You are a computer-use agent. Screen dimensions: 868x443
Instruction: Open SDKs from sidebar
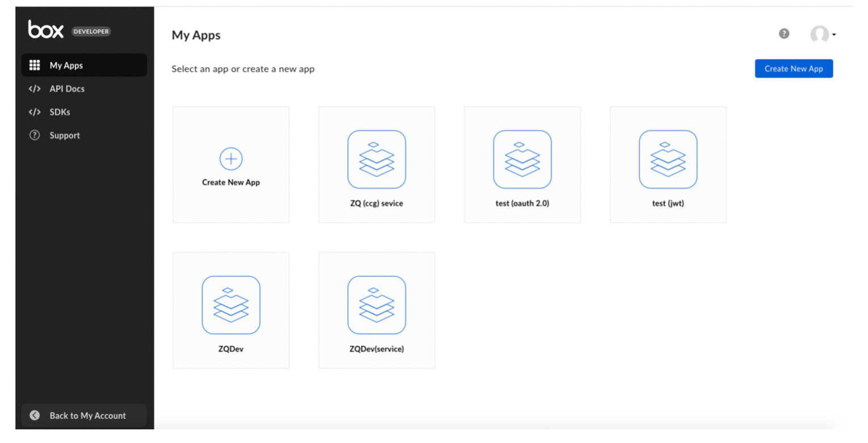pyautogui.click(x=84, y=112)
